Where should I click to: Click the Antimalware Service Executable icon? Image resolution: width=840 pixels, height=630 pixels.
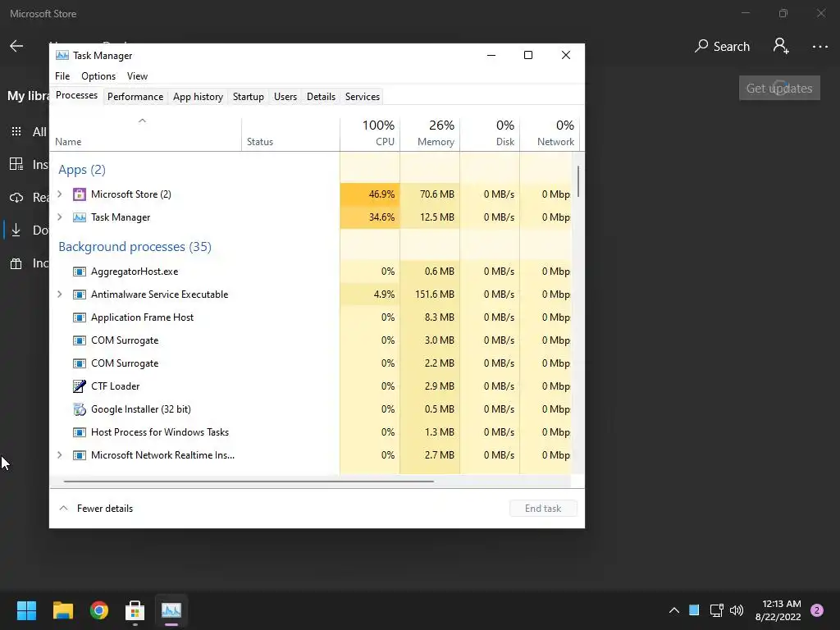80,294
